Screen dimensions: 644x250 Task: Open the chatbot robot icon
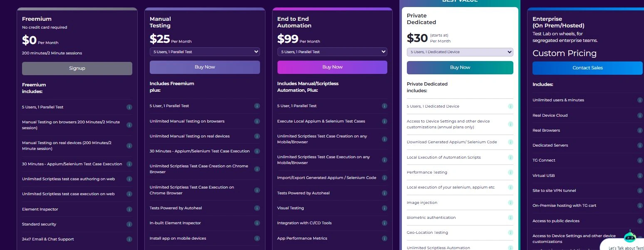pyautogui.click(x=630, y=237)
